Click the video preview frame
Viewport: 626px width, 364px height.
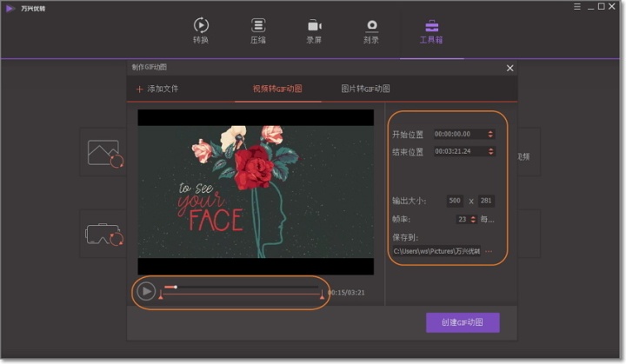pos(256,192)
